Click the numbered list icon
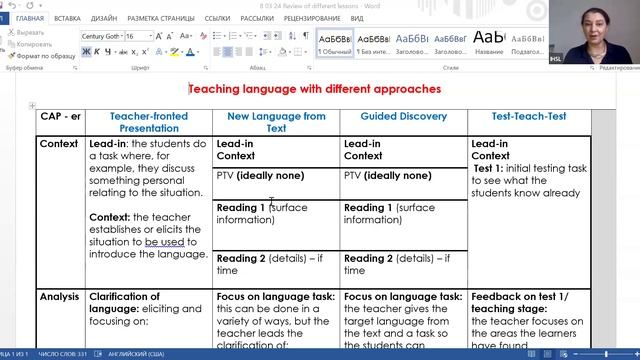 pos(233,36)
